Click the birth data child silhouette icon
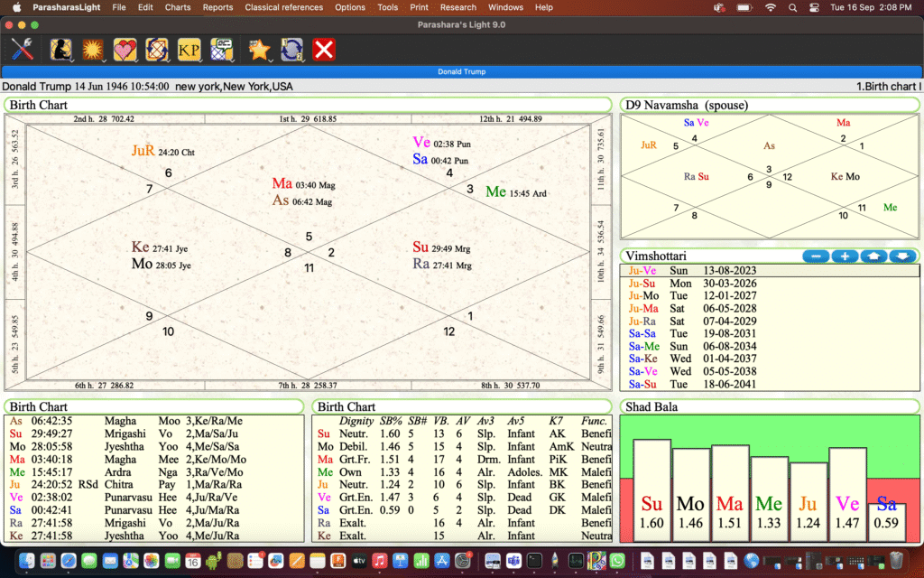Viewport: 924px width, 578px height. (60, 50)
